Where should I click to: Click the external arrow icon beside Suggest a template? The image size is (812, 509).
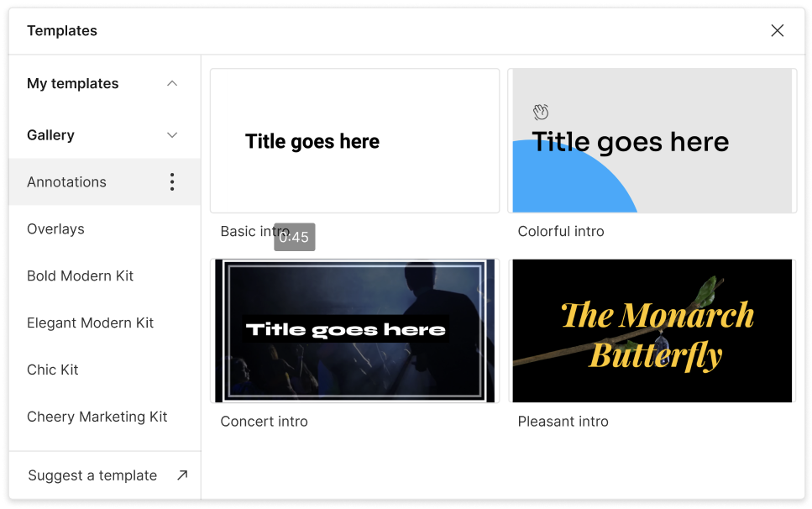pos(182,475)
